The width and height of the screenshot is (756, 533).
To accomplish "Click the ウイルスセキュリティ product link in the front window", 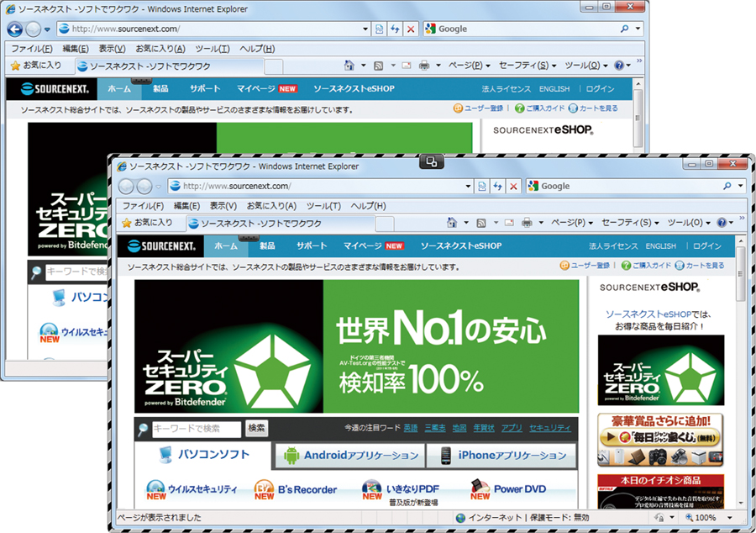I will click(192, 489).
